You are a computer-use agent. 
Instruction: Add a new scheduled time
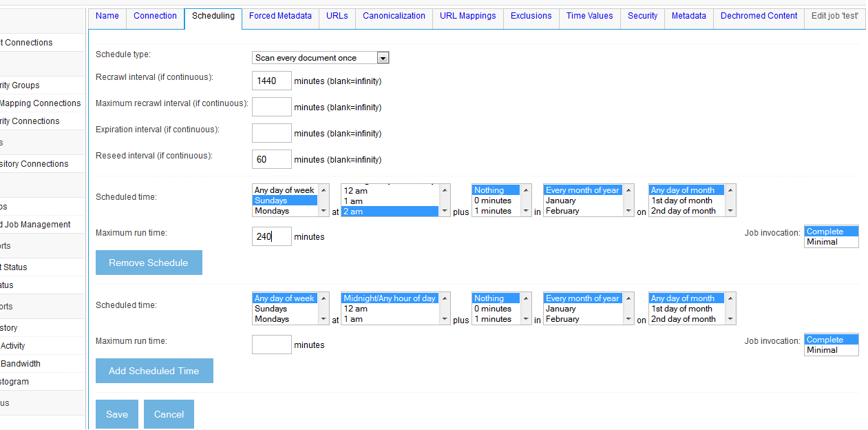point(154,370)
